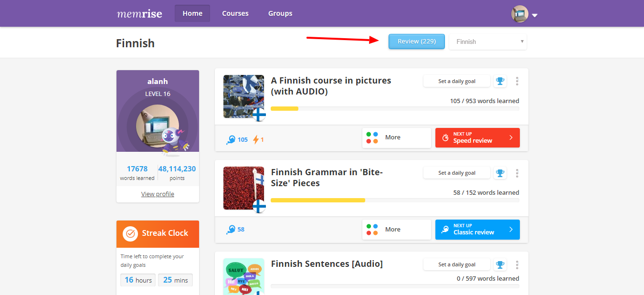The height and width of the screenshot is (295, 644).
Task: Open options menu for Finnish Grammar
Action: coord(517,173)
